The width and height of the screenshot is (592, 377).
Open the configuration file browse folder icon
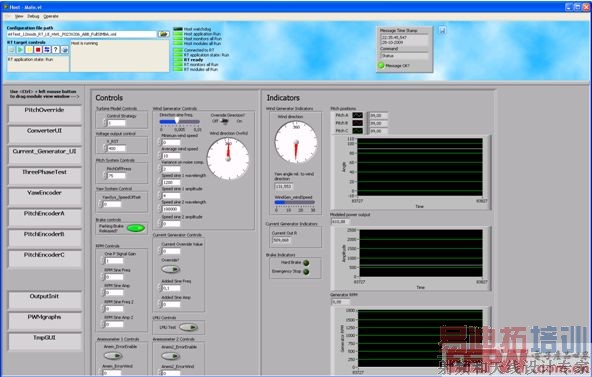tap(163, 34)
